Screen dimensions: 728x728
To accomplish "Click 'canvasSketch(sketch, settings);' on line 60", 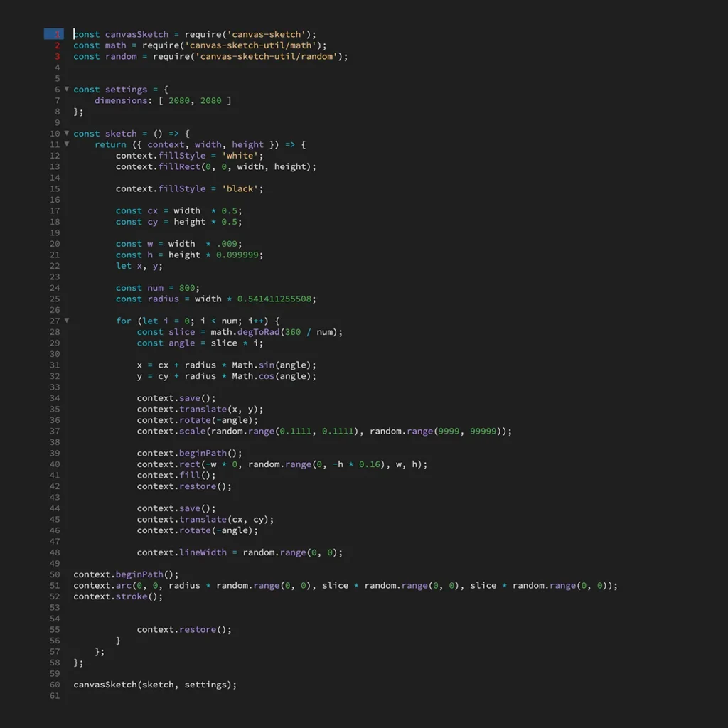I will [x=155, y=685].
